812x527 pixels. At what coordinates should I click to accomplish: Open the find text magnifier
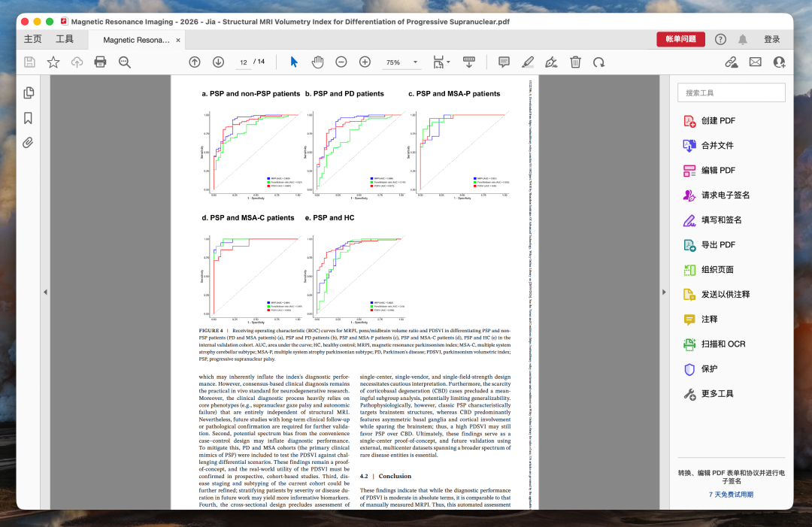(x=124, y=62)
